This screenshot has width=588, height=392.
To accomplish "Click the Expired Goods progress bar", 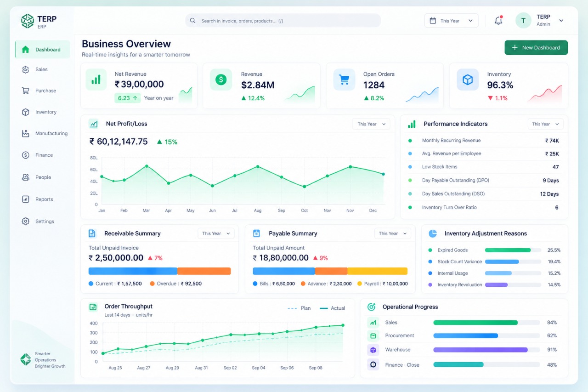I will [513, 250].
